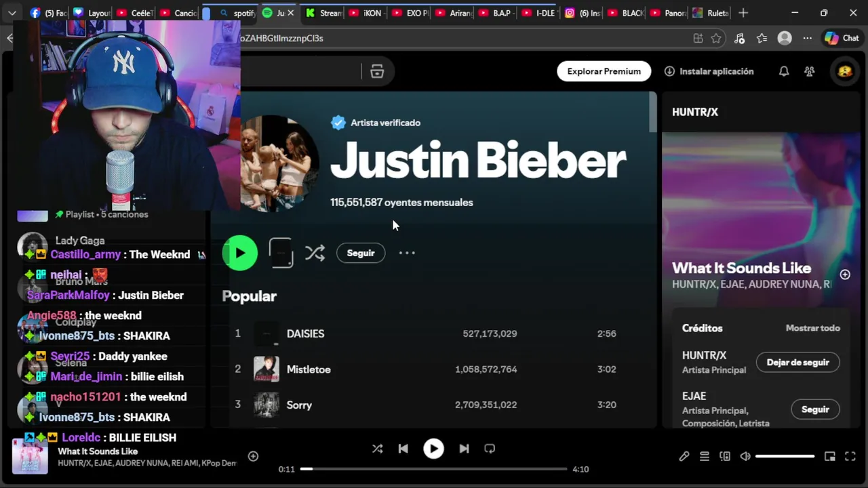868x488 pixels.
Task: Open the Sorry album thumbnail
Action: click(267, 405)
